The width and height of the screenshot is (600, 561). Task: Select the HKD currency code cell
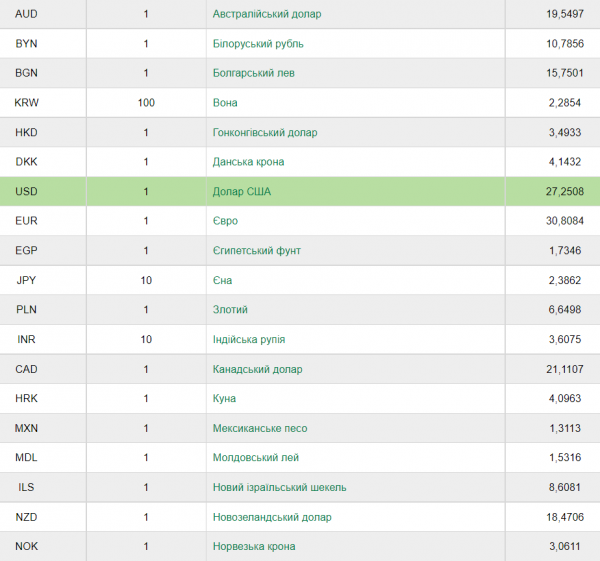point(43,132)
